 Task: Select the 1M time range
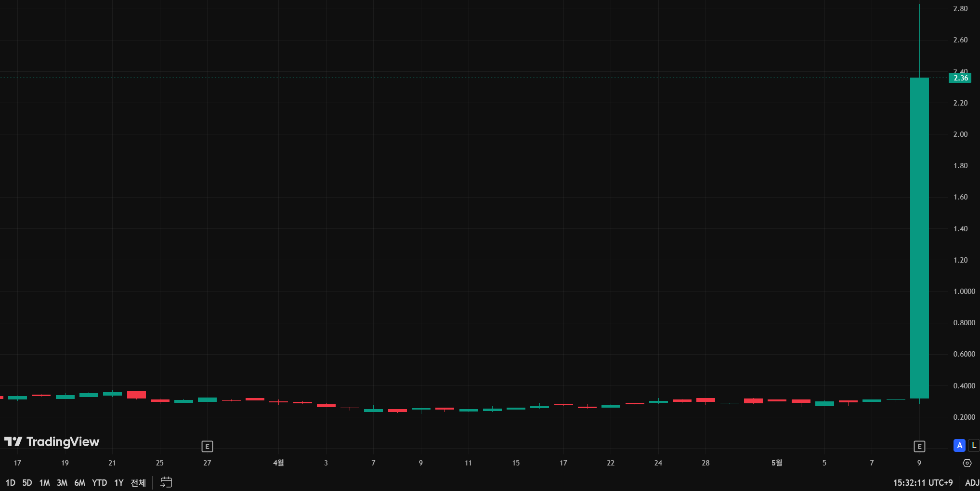click(45, 482)
